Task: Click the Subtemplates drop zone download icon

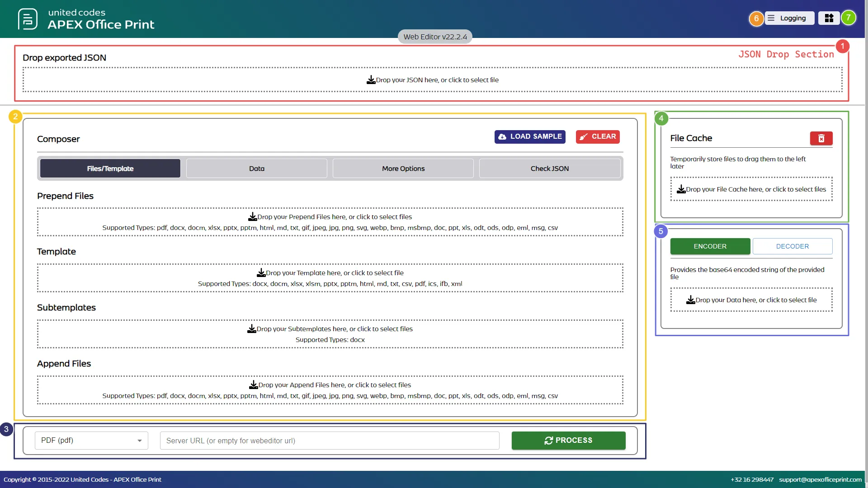Action: click(252, 329)
